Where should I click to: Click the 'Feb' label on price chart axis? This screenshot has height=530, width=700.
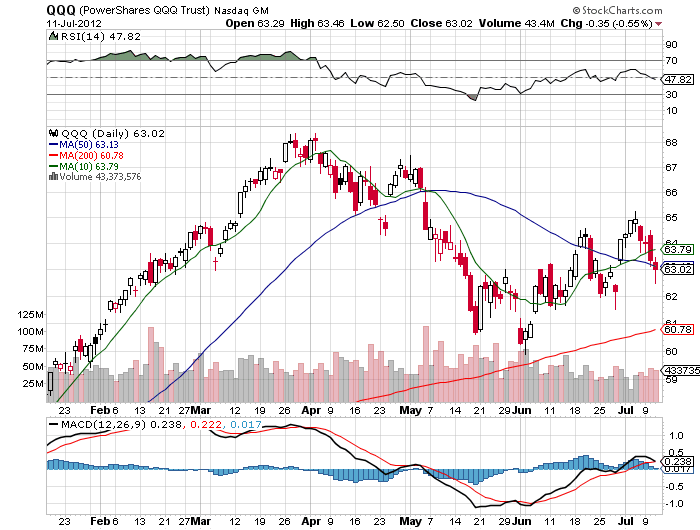coord(100,410)
